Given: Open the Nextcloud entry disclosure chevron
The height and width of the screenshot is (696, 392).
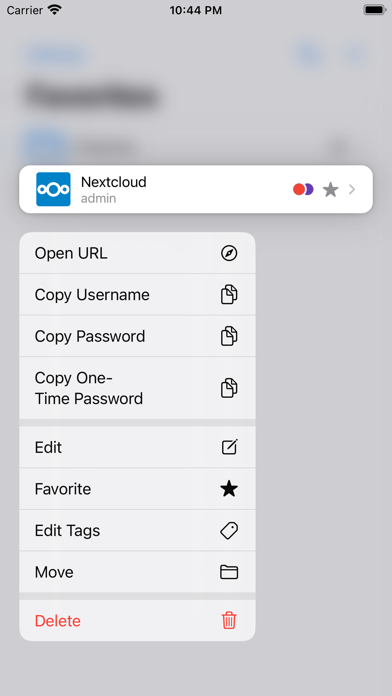Looking at the screenshot, I should 352,190.
